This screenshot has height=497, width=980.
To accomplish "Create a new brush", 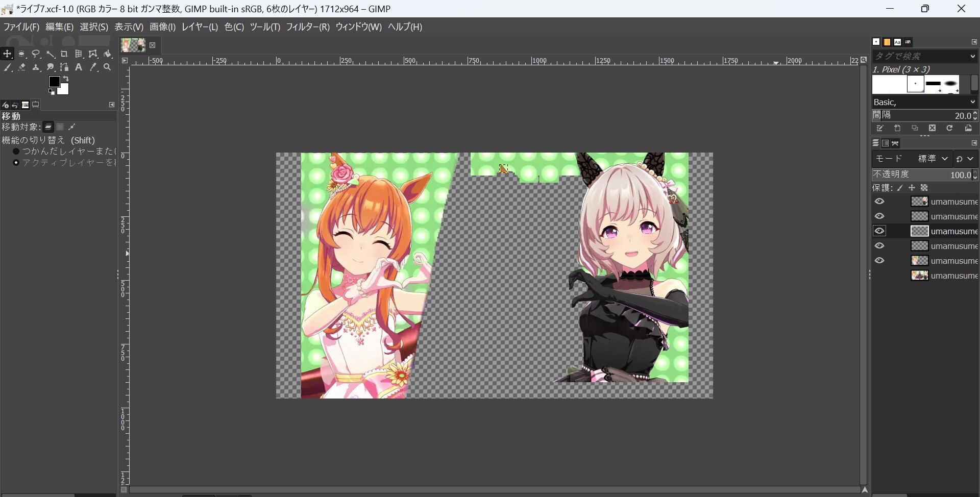I will click(x=897, y=129).
